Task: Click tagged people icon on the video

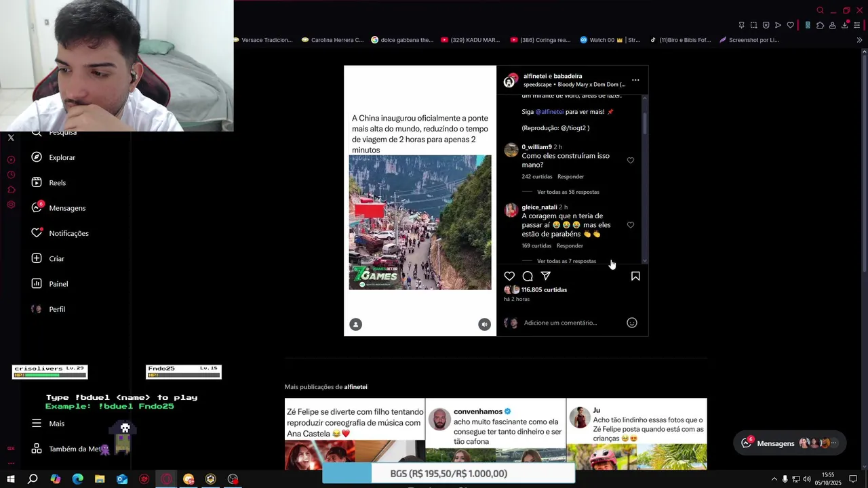Action: click(x=356, y=325)
